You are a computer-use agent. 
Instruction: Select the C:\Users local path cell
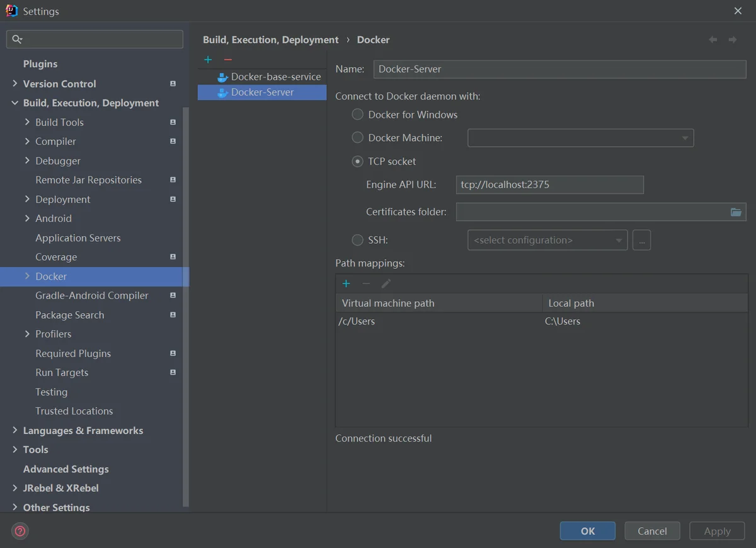[645, 321]
